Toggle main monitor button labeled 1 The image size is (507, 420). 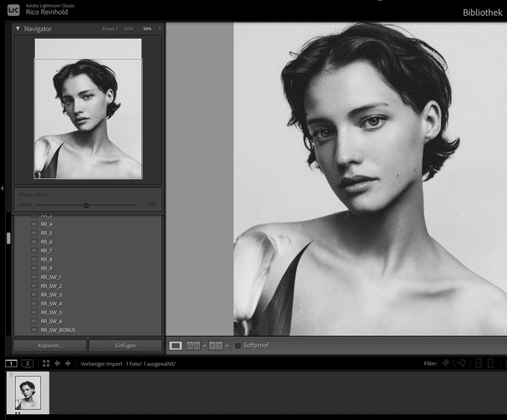click(x=10, y=364)
